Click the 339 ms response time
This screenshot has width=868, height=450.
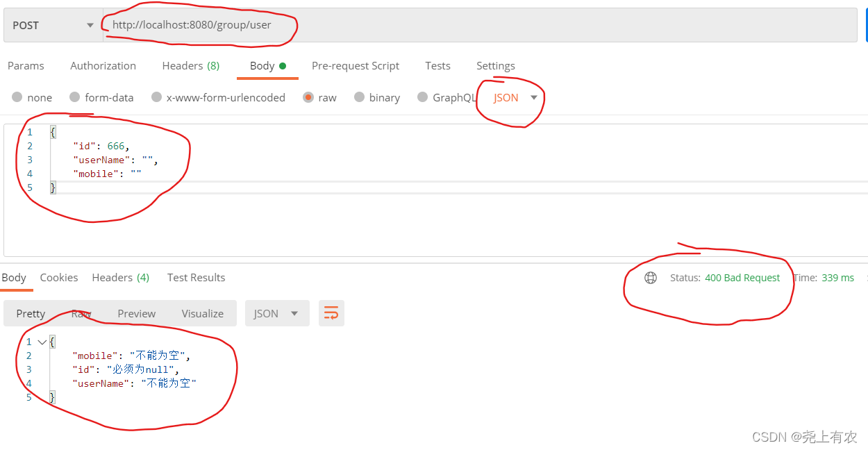(838, 278)
